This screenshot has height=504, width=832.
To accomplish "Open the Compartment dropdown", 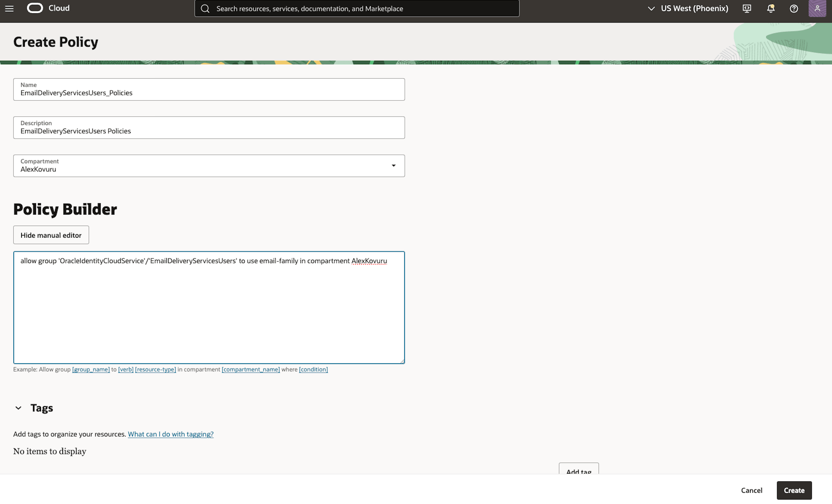I will tap(393, 166).
